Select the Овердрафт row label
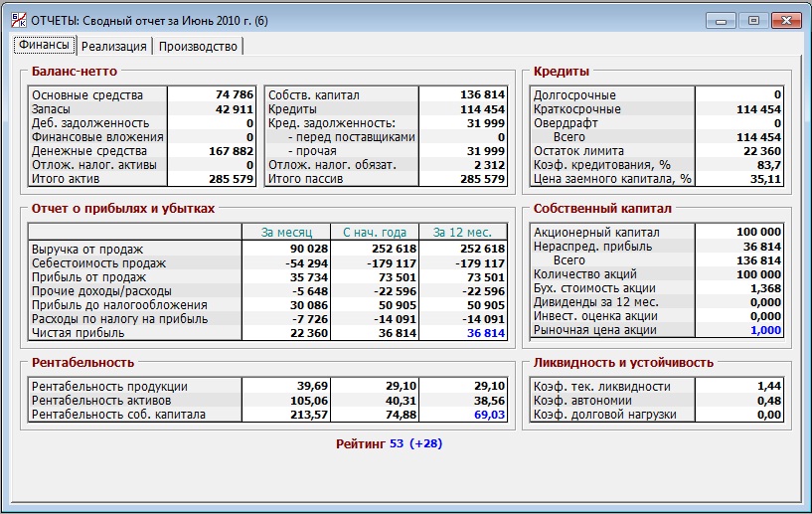The image size is (812, 514). (566, 123)
